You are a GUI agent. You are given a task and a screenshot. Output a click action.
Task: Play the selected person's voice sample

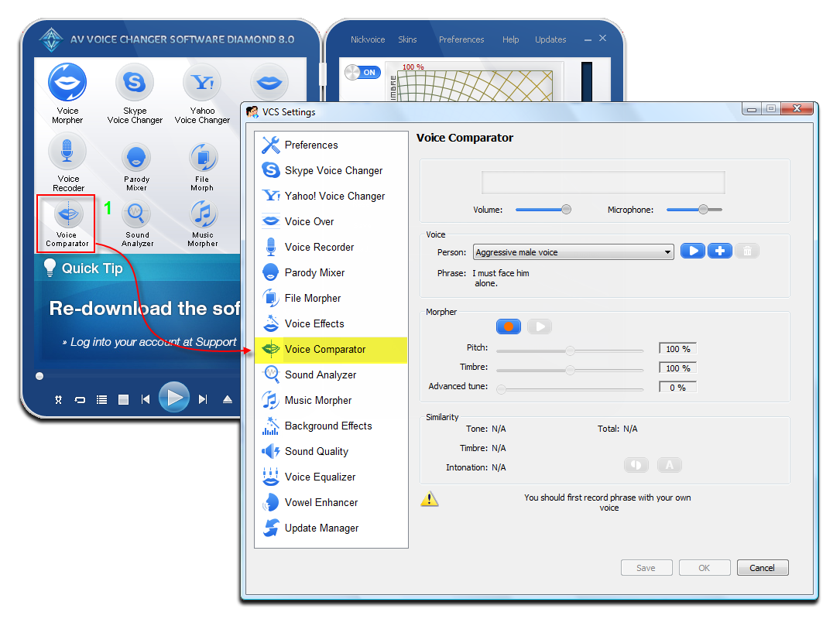693,251
